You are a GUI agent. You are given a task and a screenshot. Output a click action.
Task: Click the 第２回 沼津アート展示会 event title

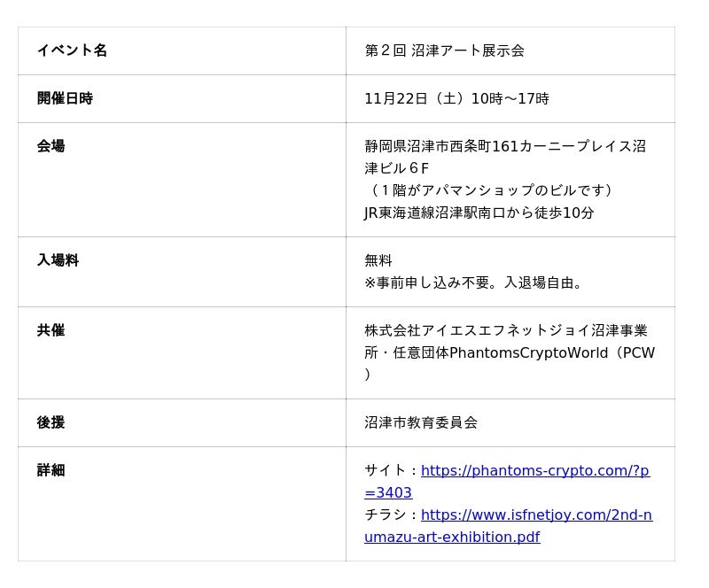point(444,50)
